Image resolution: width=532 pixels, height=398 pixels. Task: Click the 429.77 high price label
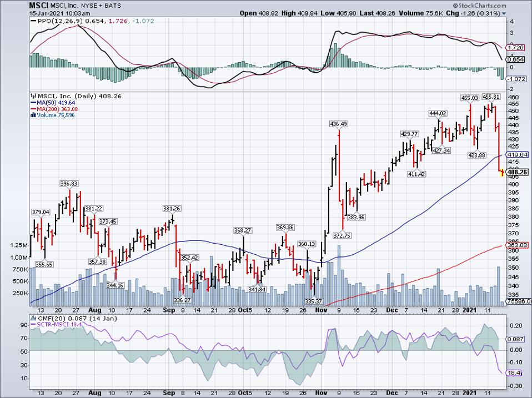409,134
